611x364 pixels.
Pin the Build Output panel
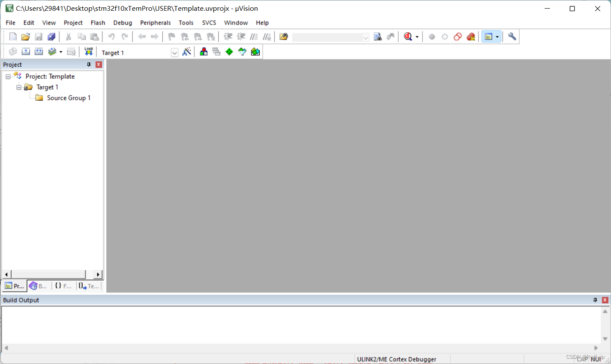pos(595,300)
